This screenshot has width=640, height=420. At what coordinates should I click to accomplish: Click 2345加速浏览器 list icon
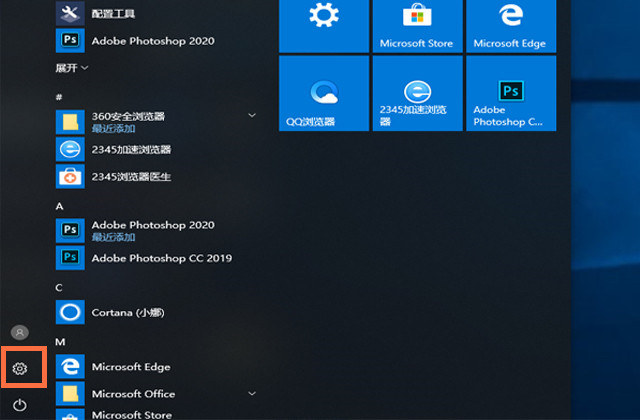[70, 149]
